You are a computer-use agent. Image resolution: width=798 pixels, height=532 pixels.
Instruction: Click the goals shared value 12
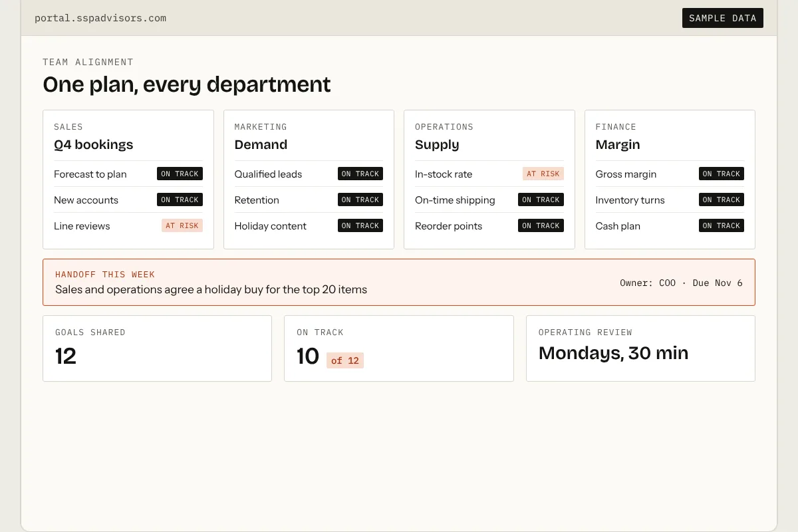[x=66, y=356]
